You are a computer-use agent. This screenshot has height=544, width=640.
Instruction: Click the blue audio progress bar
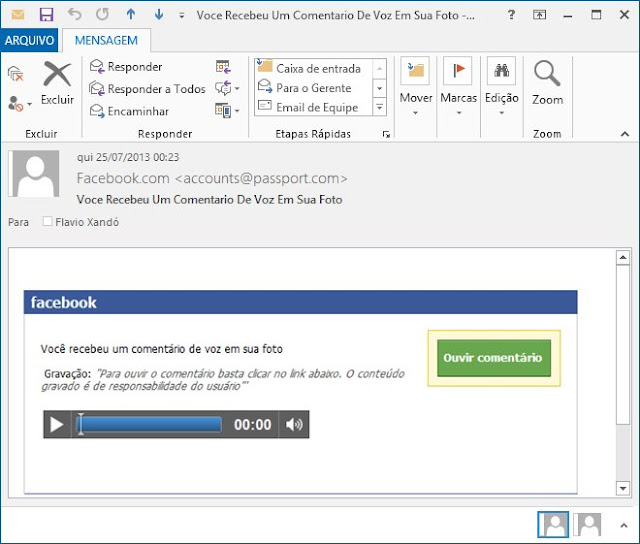[149, 424]
